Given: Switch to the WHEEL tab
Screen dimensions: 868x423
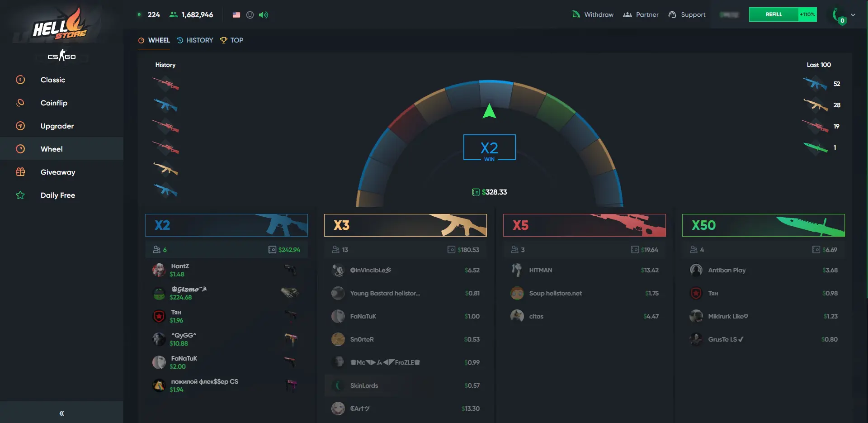Looking at the screenshot, I should click(x=154, y=40).
